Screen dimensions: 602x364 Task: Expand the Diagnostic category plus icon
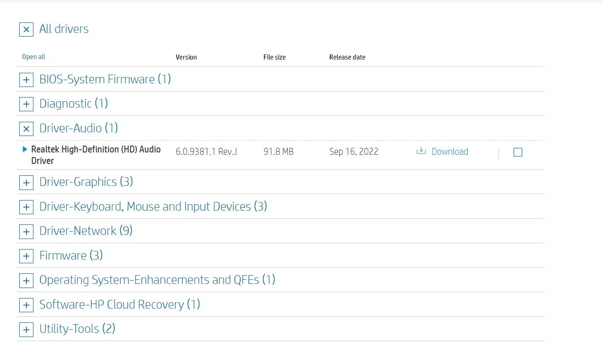point(26,104)
